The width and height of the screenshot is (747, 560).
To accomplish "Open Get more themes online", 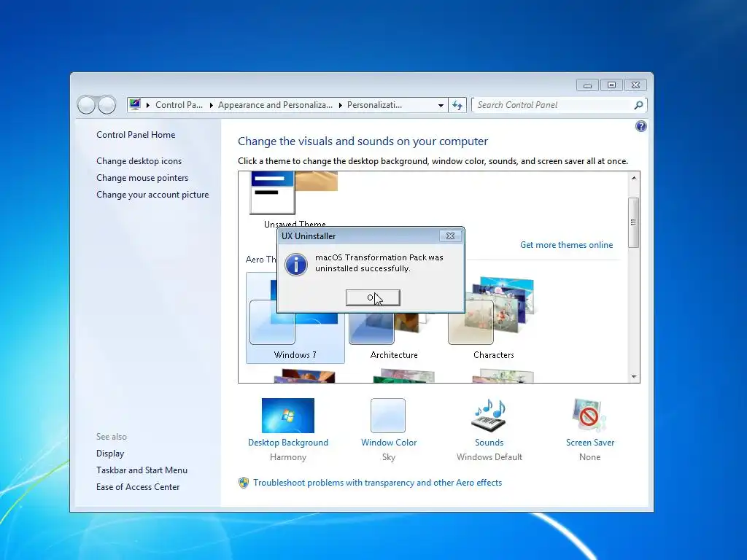I will [566, 245].
